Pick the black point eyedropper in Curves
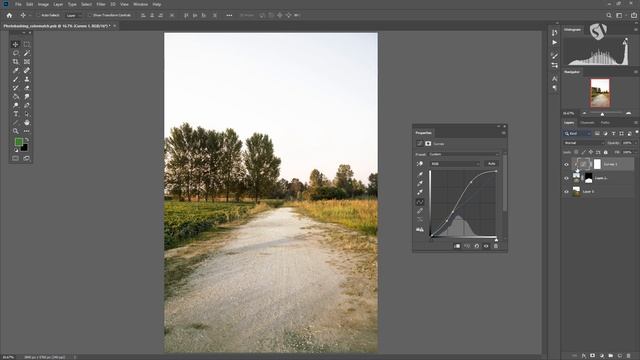The width and height of the screenshot is (640, 360). (x=420, y=174)
